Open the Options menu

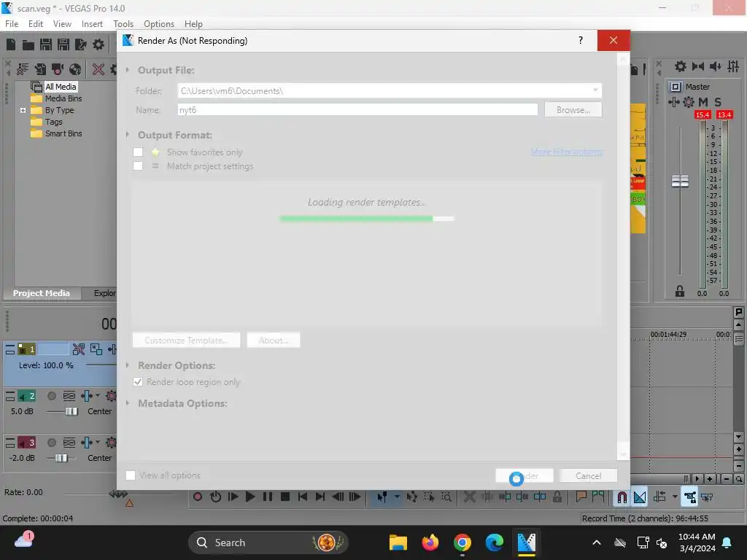[x=158, y=24]
